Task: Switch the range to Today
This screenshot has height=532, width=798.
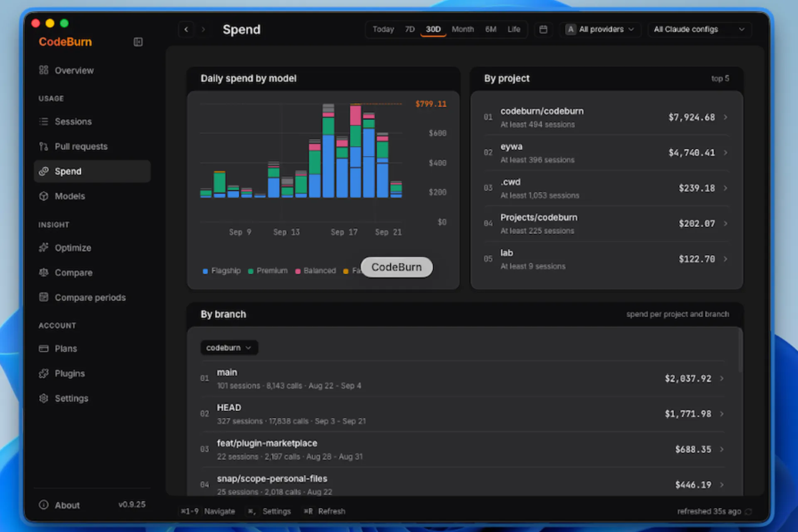Action: click(x=383, y=30)
